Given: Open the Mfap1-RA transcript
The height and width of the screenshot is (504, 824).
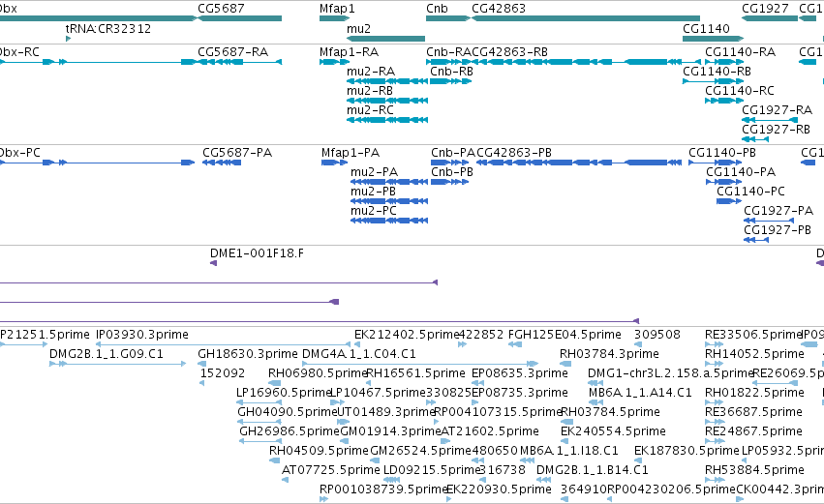Looking at the screenshot, I should 334,62.
